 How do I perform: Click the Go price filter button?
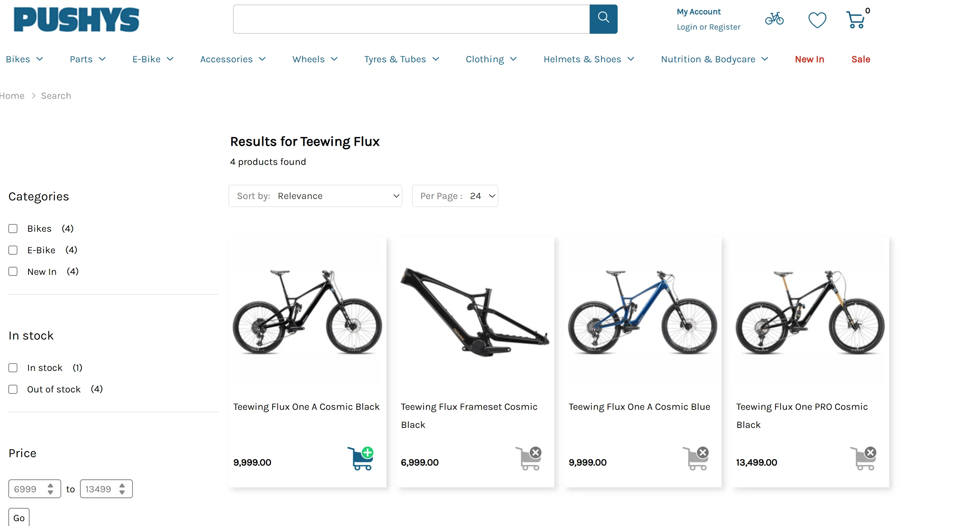[19, 518]
